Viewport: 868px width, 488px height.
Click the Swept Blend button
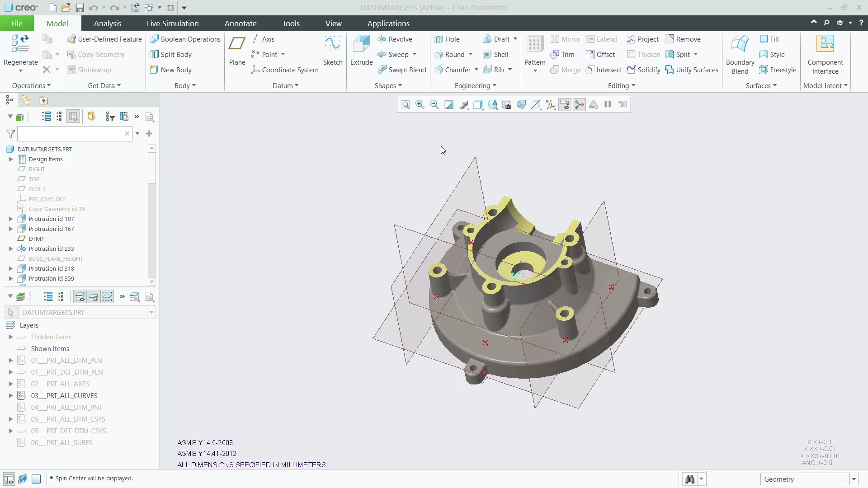click(x=402, y=70)
